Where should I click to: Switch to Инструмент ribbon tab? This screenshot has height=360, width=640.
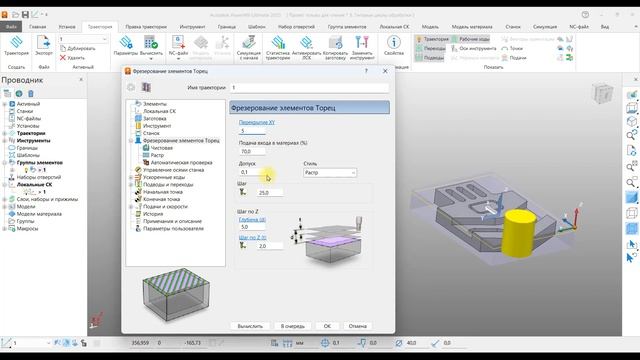coord(192,27)
